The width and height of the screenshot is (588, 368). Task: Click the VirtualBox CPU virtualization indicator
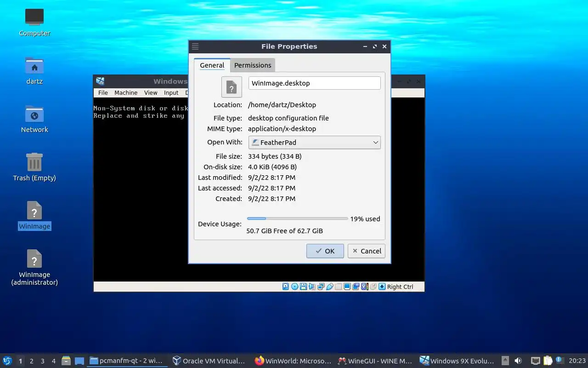[x=365, y=287]
